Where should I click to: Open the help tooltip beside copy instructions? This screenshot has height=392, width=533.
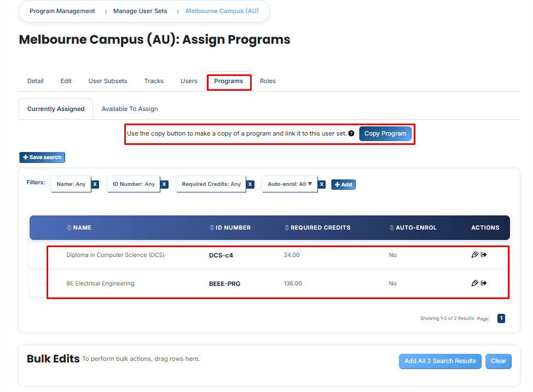point(351,133)
